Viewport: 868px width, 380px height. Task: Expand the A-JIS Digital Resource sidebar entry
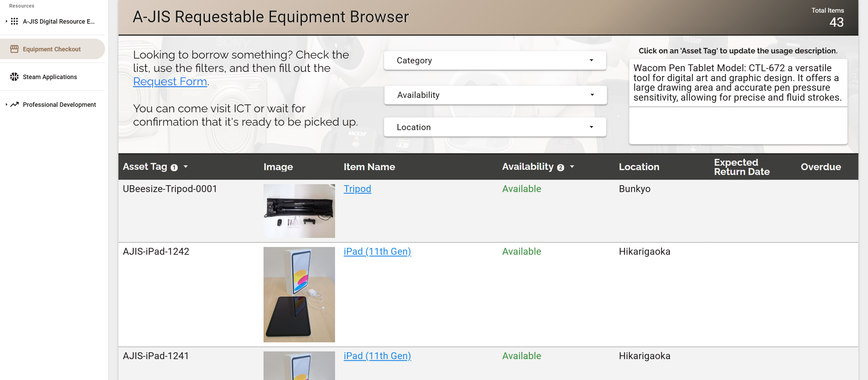(x=6, y=21)
